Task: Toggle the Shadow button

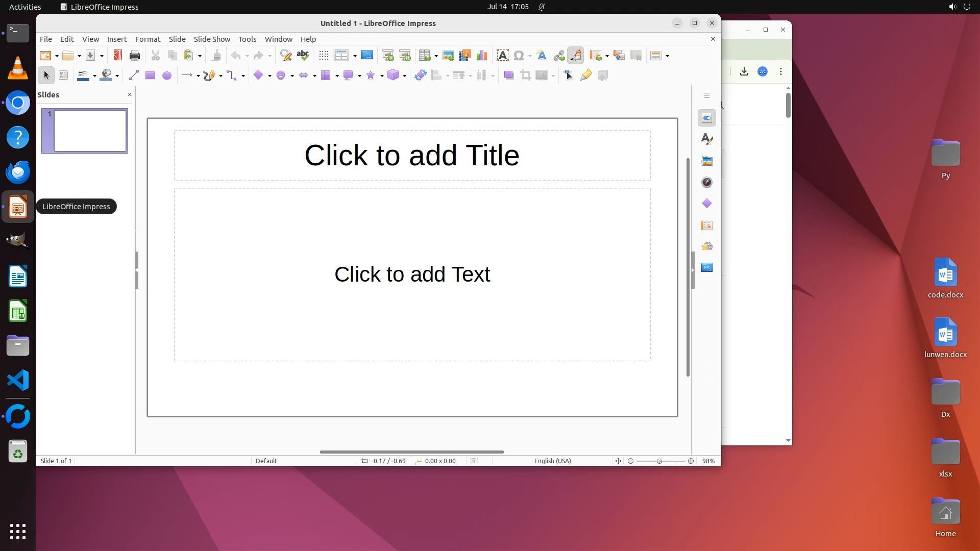Action: point(508,76)
